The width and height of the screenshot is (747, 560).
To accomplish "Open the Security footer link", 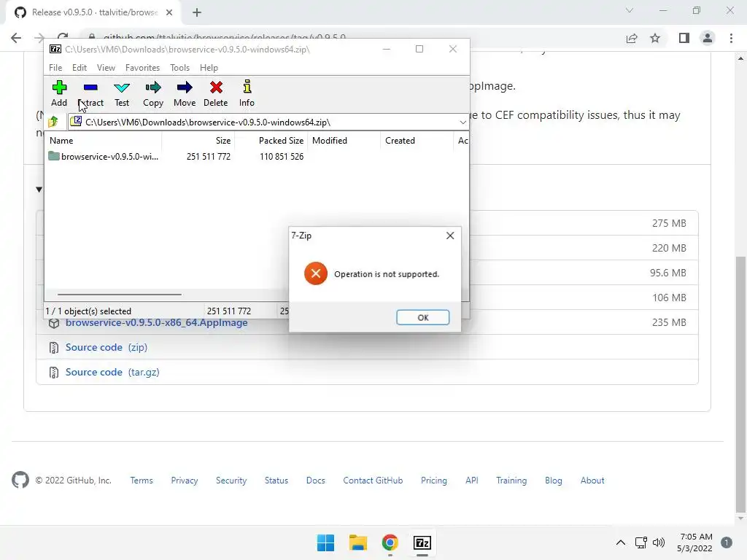I will point(231,481).
